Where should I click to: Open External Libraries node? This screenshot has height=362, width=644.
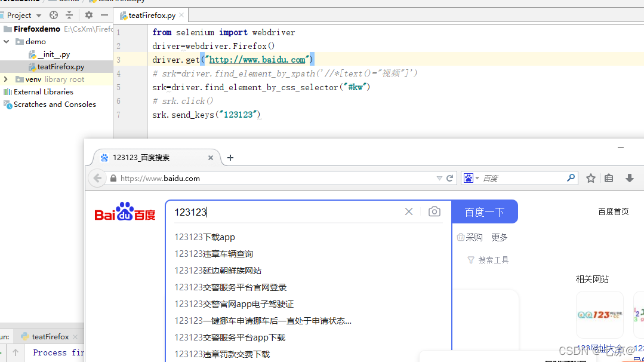point(43,91)
